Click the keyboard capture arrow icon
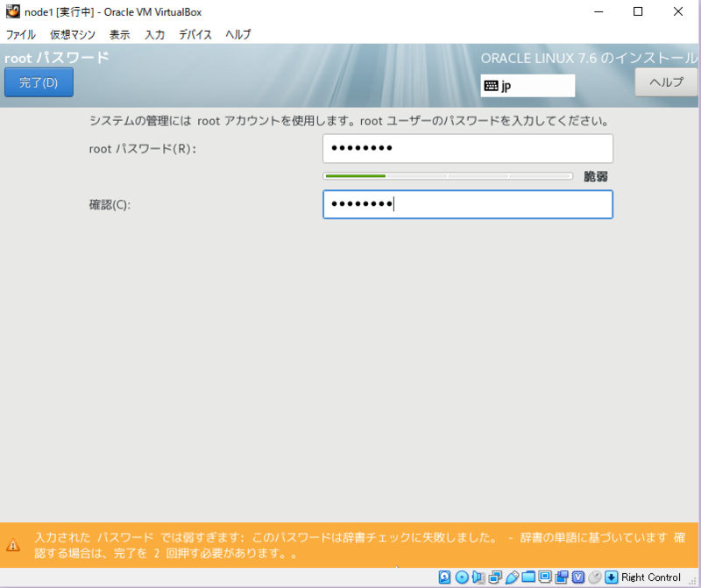Screen dimensions: 701x588 click(611, 577)
